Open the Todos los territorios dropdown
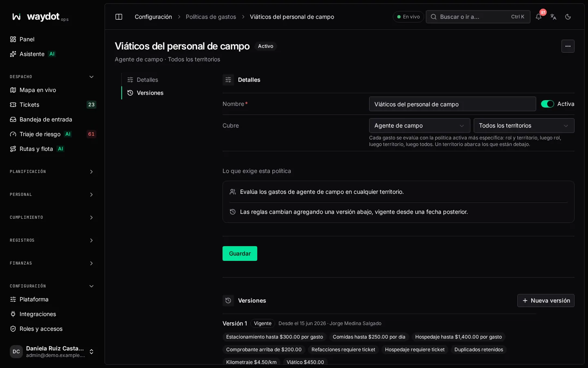The image size is (588, 368). coord(524,126)
